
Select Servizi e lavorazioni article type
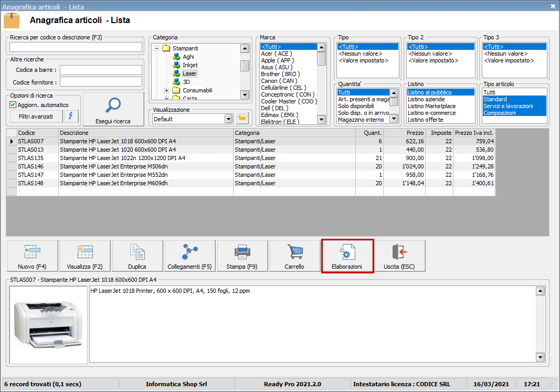(514, 106)
